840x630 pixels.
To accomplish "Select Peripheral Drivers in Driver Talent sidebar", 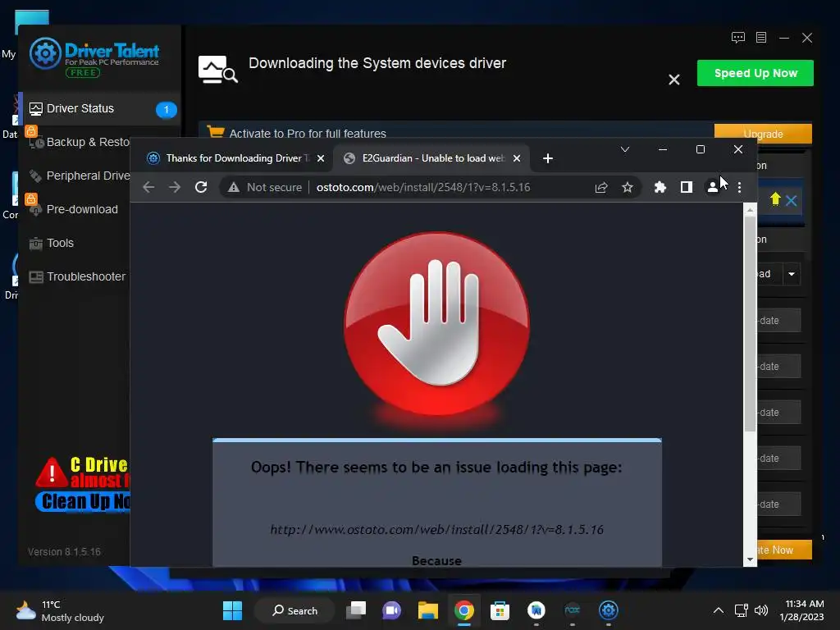I will pyautogui.click(x=80, y=176).
